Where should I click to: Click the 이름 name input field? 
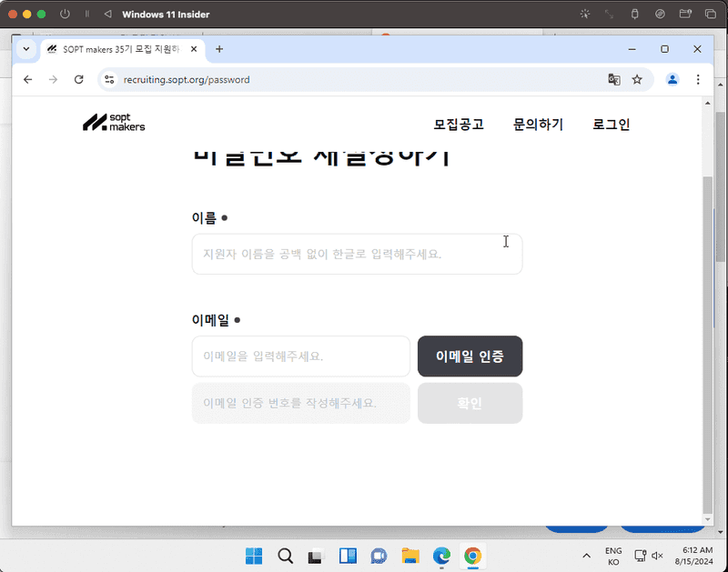pyautogui.click(x=357, y=253)
